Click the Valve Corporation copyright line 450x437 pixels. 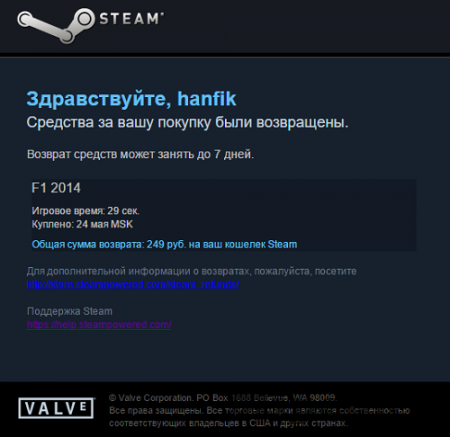point(223,398)
